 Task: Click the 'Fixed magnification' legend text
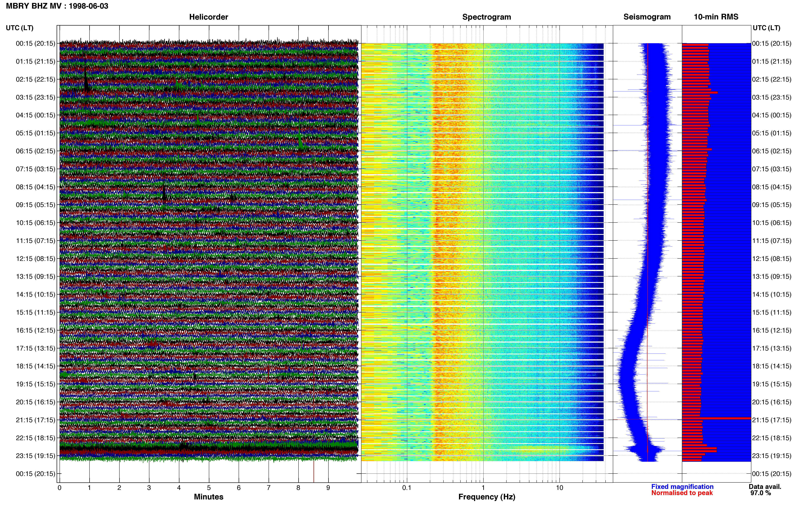682,486
